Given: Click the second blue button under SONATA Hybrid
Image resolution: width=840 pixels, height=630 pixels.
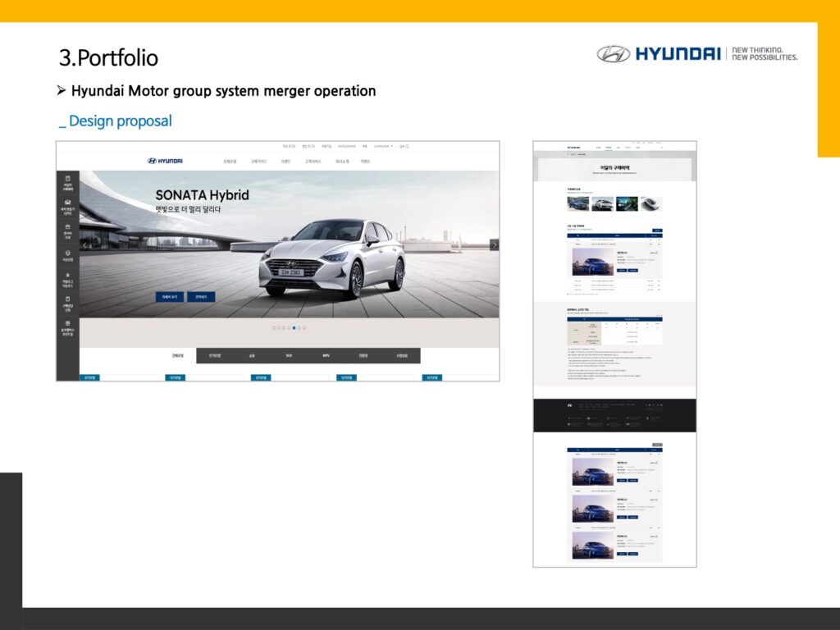Looking at the screenshot, I should 201,297.
